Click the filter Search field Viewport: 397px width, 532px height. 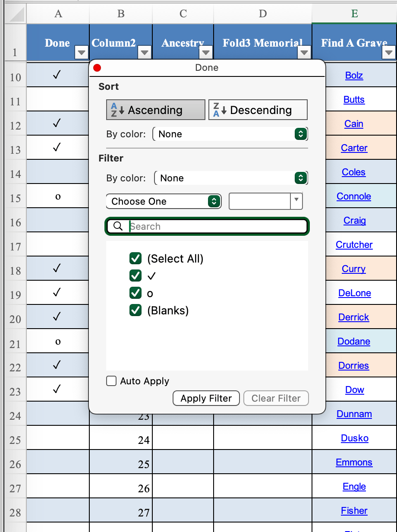tap(207, 226)
